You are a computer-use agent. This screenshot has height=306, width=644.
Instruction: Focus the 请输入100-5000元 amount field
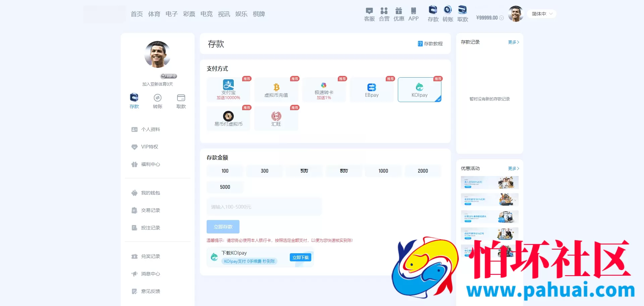[x=264, y=207]
